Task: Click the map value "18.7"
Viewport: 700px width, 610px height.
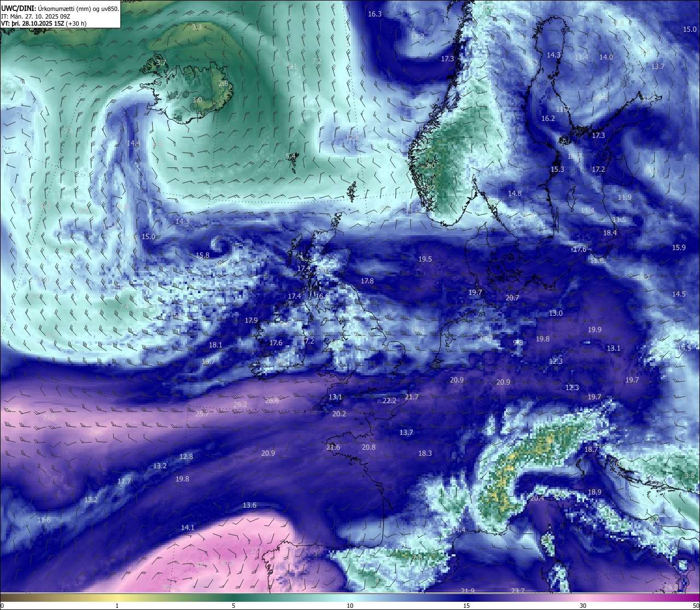Action: [591, 449]
